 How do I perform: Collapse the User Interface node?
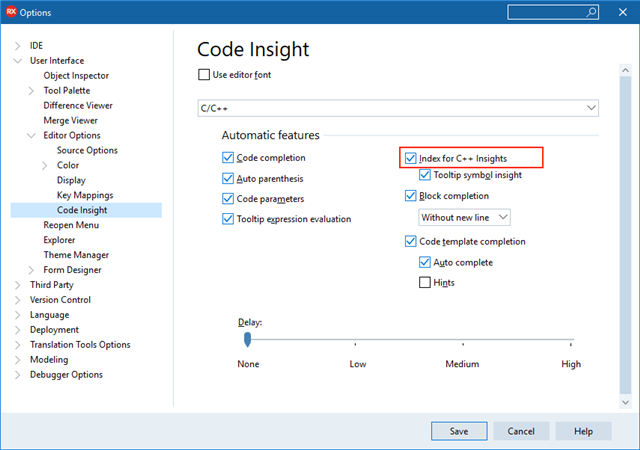[18, 61]
